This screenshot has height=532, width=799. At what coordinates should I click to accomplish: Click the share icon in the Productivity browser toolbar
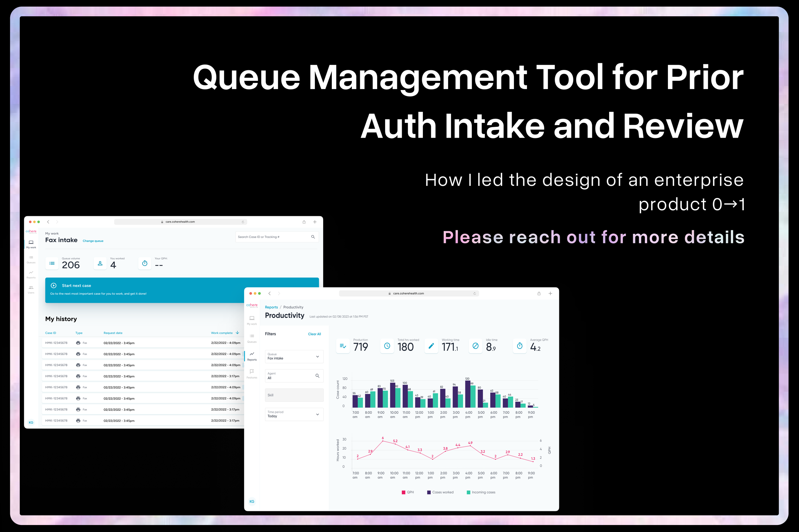(x=539, y=293)
